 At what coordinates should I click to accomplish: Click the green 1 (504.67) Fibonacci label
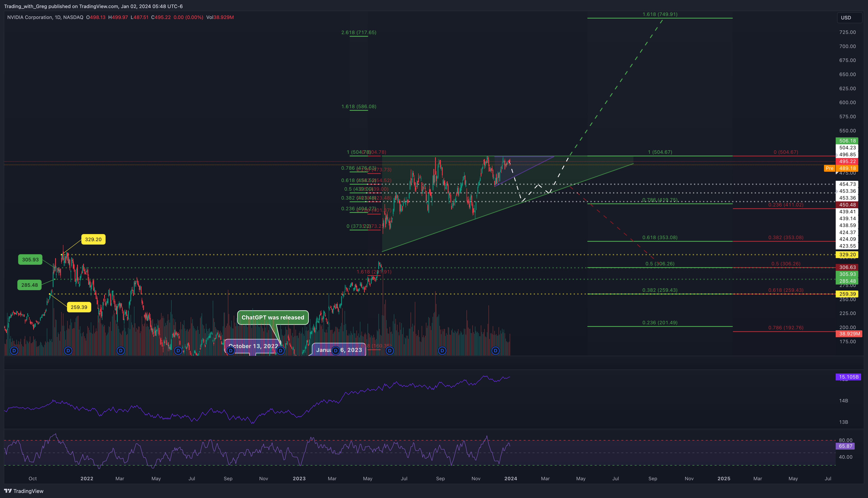coord(660,152)
